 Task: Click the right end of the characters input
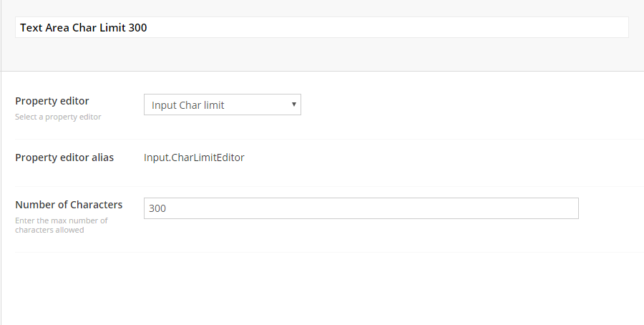click(x=565, y=208)
